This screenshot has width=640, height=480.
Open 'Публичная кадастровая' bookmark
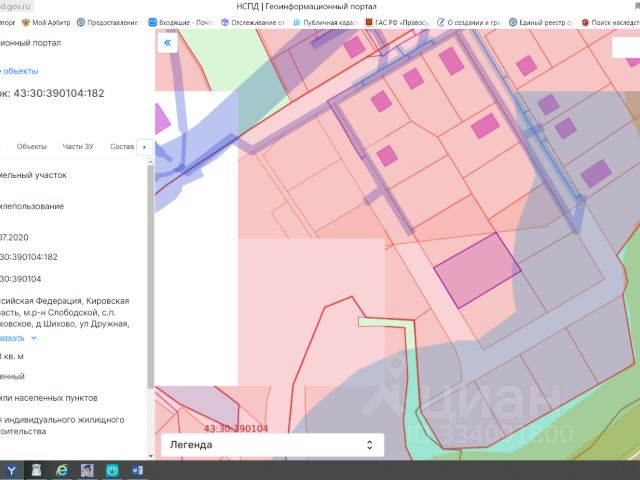click(325, 22)
